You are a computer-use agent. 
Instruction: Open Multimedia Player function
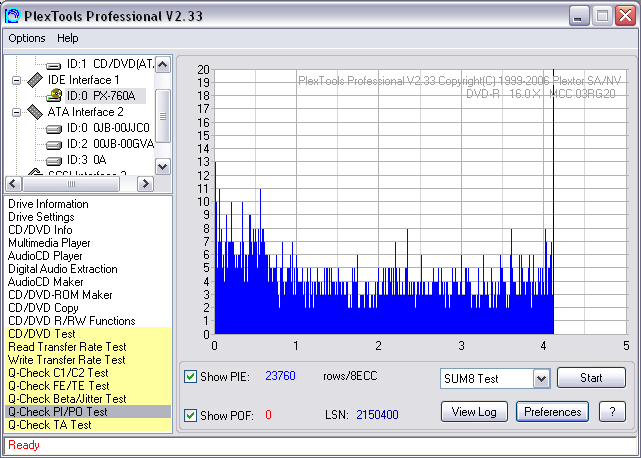click(49, 243)
